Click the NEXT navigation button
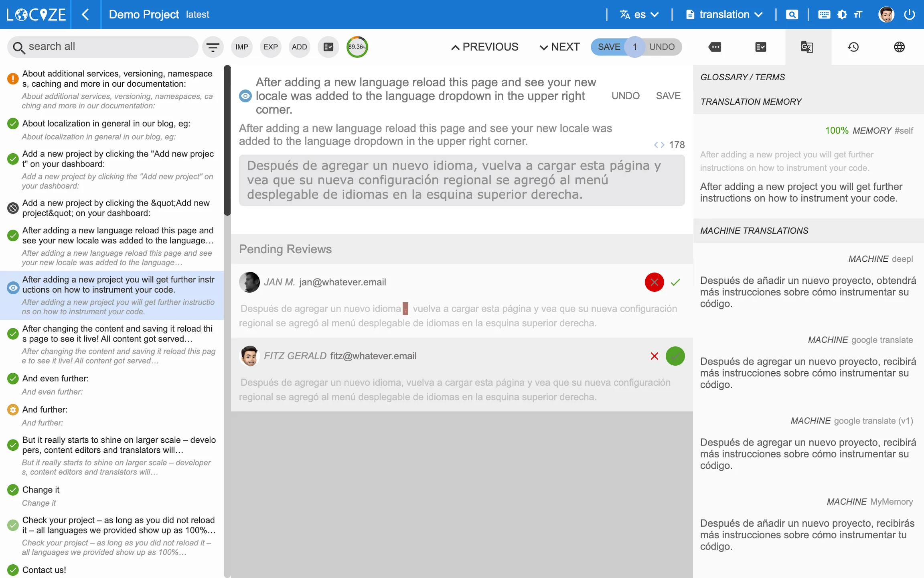Viewport: 924px width, 578px height. [x=560, y=47]
